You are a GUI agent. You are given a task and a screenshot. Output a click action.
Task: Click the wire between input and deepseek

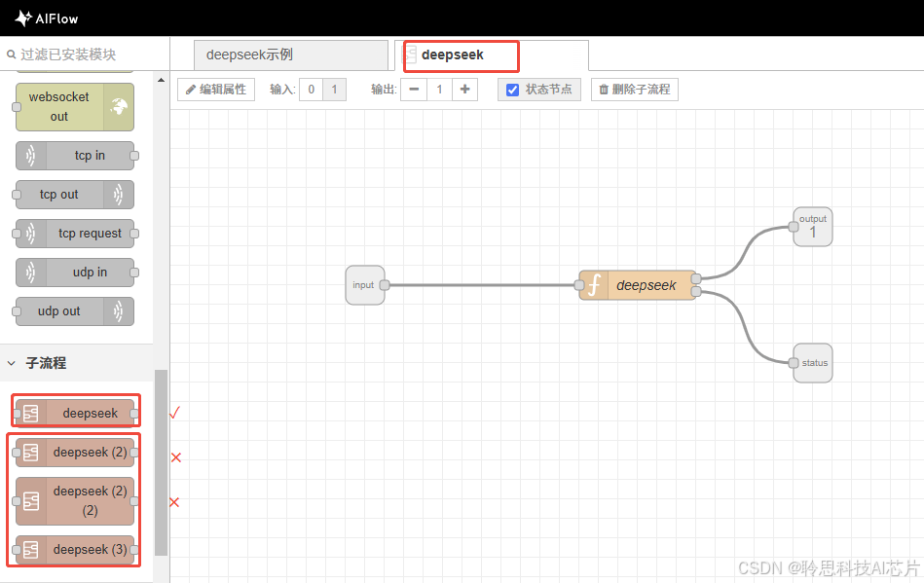(x=482, y=285)
